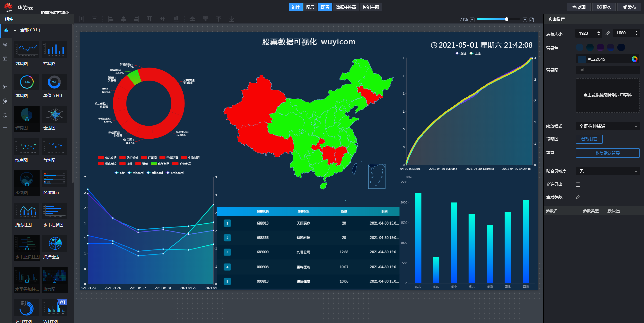Zoom in canvas with plus icon
Image resolution: width=644 pixels, height=323 pixels.
pyautogui.click(x=525, y=19)
